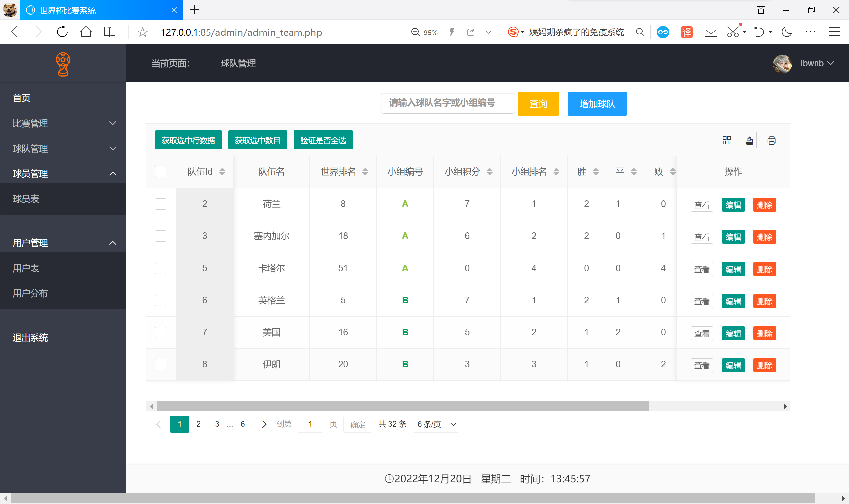Sort table by 世界排名 column
849x504 pixels.
point(365,172)
